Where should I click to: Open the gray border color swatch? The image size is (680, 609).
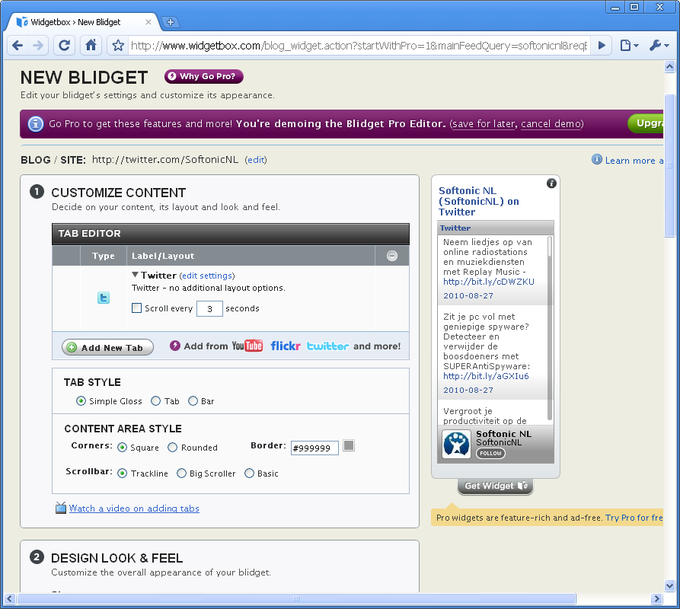pyautogui.click(x=349, y=445)
